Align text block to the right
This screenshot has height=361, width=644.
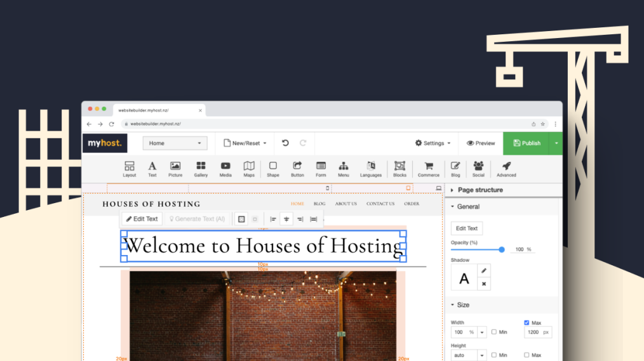click(x=300, y=219)
